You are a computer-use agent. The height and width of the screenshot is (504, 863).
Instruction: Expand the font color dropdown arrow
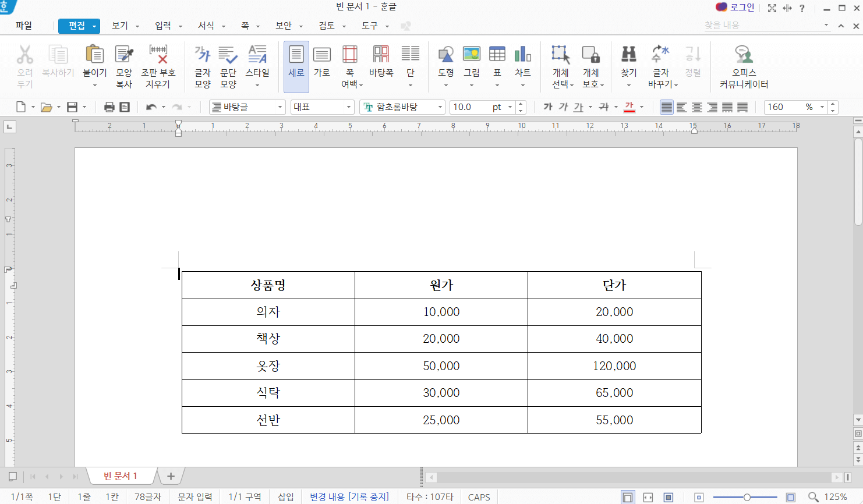click(642, 107)
